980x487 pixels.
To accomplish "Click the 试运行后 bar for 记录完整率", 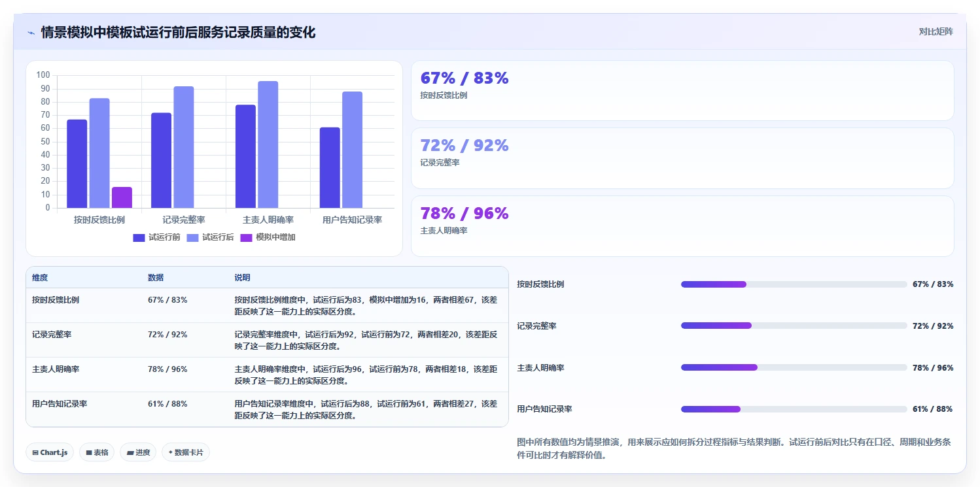I will tap(184, 147).
